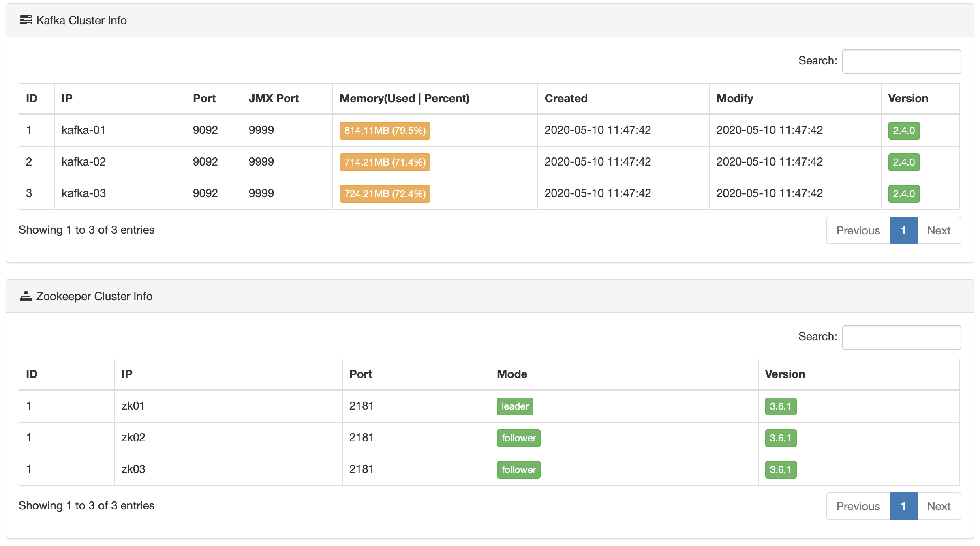
Task: Click the zk02 IP cell
Action: pyautogui.click(x=229, y=438)
